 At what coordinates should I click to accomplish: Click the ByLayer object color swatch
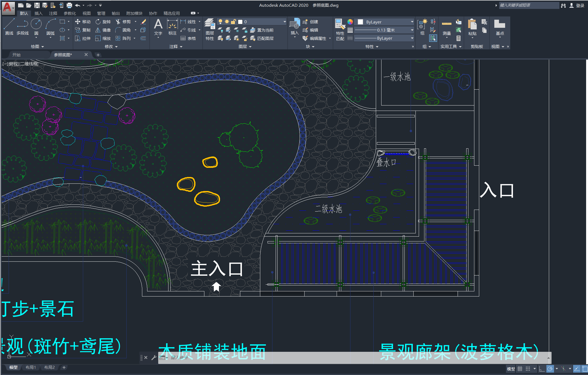360,22
